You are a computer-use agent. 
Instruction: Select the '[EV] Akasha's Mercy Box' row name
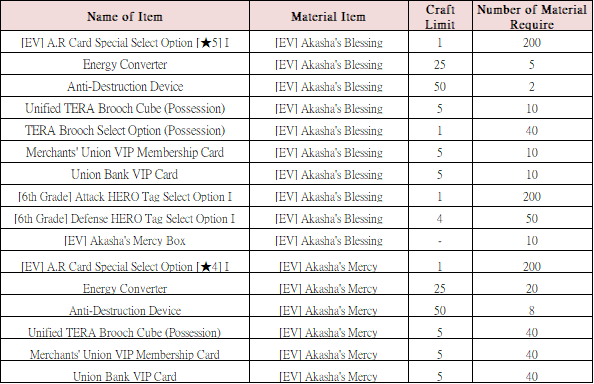tap(125, 240)
